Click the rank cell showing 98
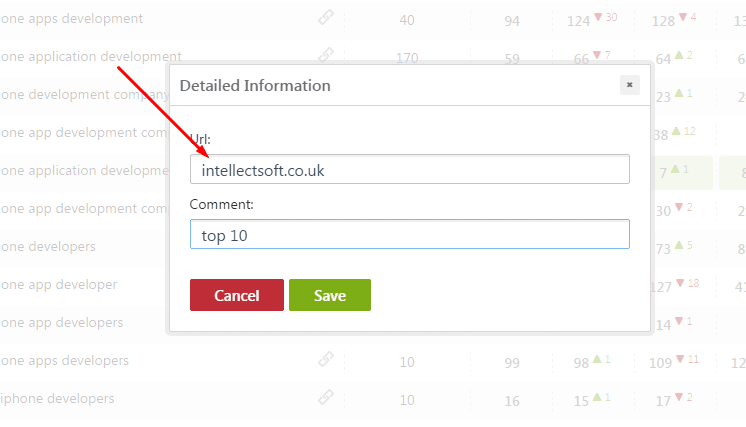 (581, 363)
